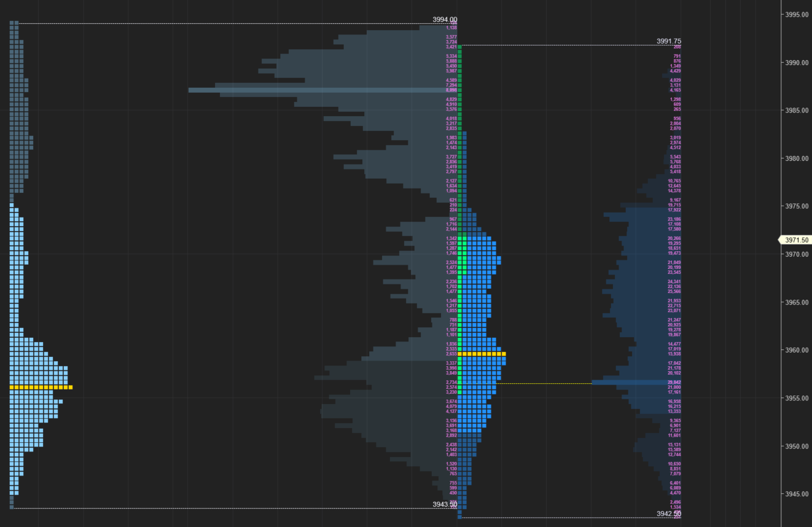Select the 24,341 volume value
Image resolution: width=812 pixels, height=527 pixels.
[x=674, y=282]
